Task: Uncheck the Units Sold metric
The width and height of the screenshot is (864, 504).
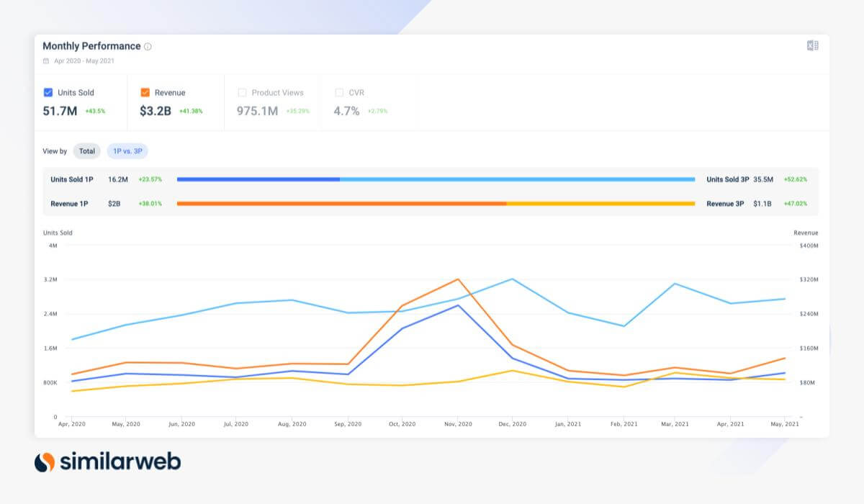Action: click(48, 92)
